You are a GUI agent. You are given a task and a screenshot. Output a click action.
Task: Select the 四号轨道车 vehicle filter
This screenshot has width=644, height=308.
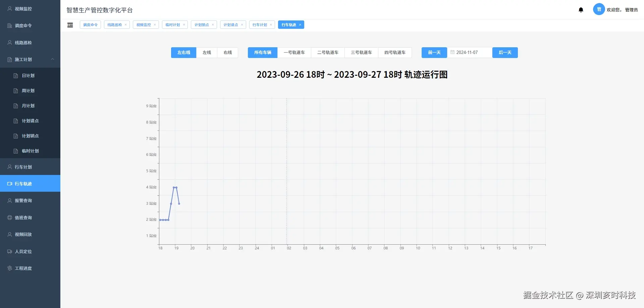point(395,53)
